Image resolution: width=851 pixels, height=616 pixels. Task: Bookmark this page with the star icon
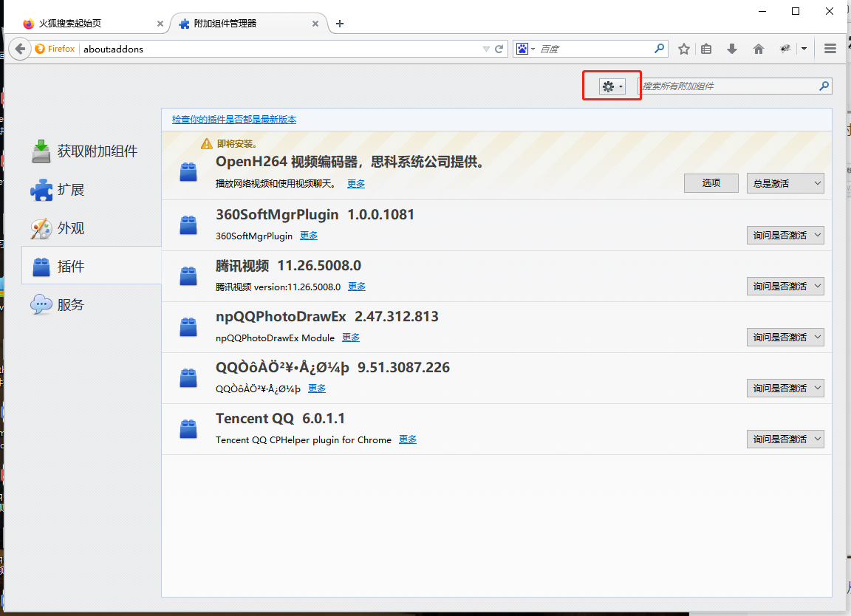(x=684, y=49)
